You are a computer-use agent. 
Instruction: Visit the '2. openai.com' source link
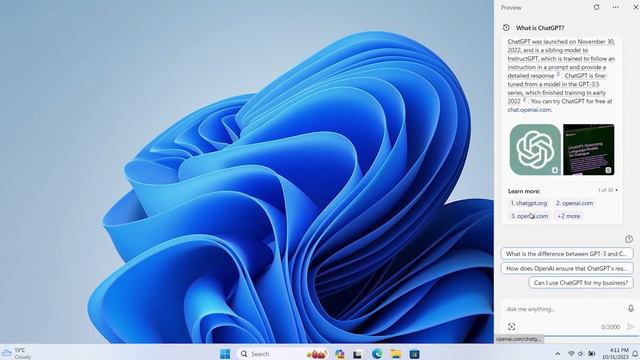pyautogui.click(x=574, y=203)
